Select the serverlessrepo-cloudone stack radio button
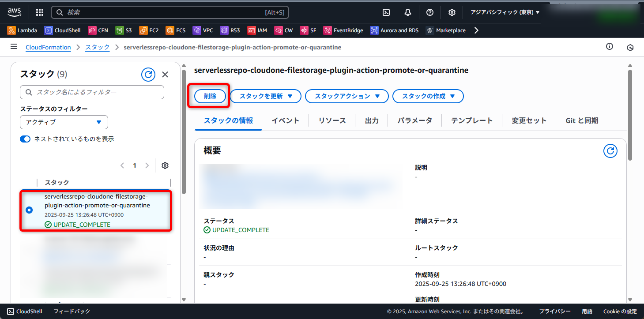644x319 pixels. pos(29,210)
